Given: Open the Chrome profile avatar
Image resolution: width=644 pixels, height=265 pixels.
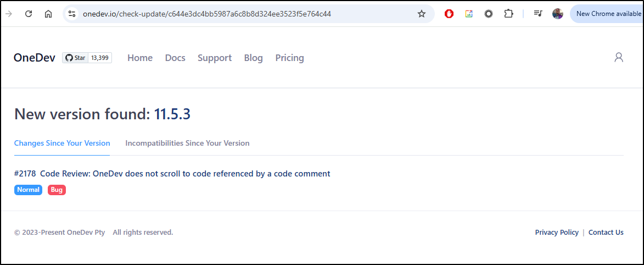Looking at the screenshot, I should pos(558,14).
